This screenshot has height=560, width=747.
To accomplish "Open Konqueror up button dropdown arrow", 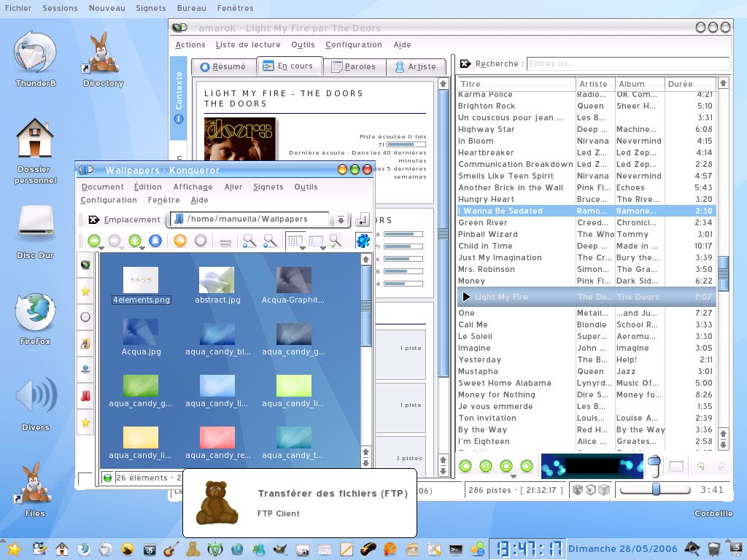I will coord(142,248).
